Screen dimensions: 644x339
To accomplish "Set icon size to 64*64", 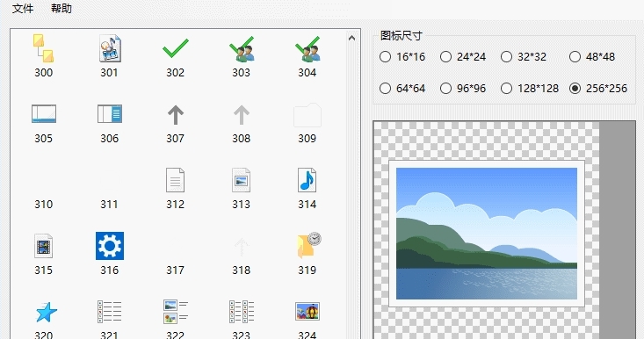I will (402, 88).
